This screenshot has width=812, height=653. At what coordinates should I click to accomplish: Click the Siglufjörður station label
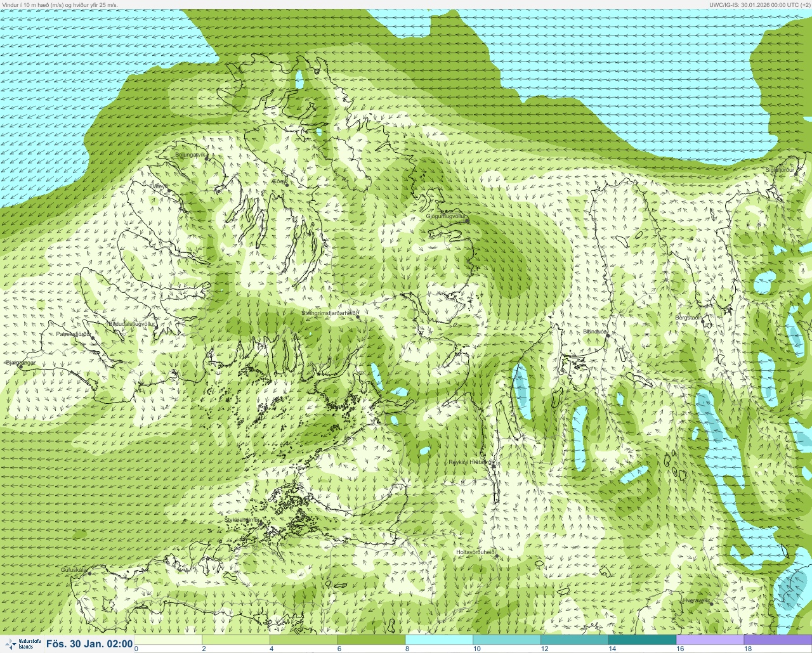pyautogui.click(x=780, y=170)
